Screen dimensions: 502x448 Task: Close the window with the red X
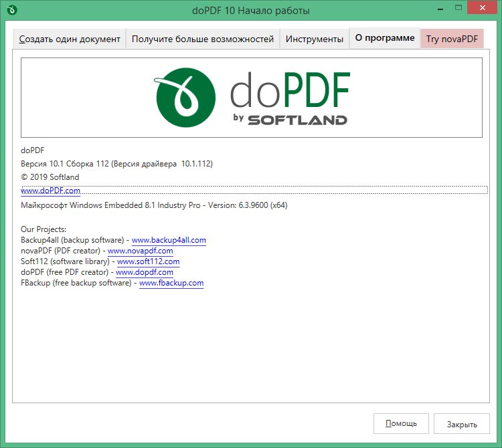pos(482,7)
